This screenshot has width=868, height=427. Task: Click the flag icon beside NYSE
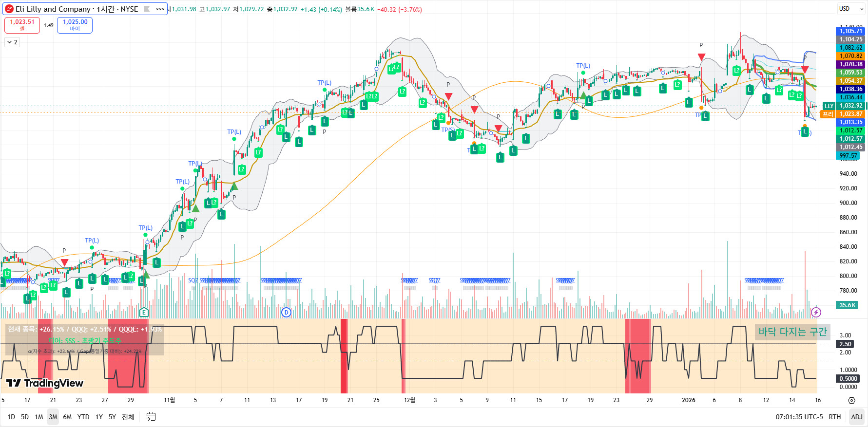(x=146, y=9)
